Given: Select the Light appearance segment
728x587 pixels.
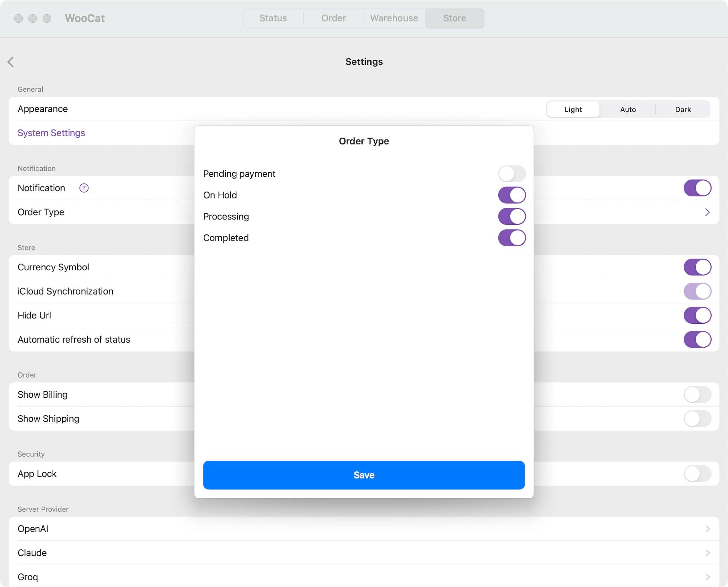Looking at the screenshot, I should tap(573, 109).
